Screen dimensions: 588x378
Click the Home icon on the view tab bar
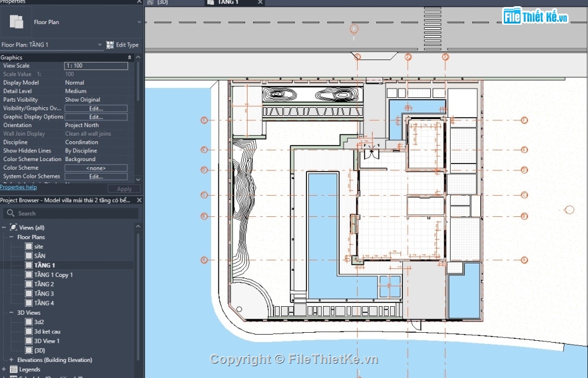click(149, 2)
